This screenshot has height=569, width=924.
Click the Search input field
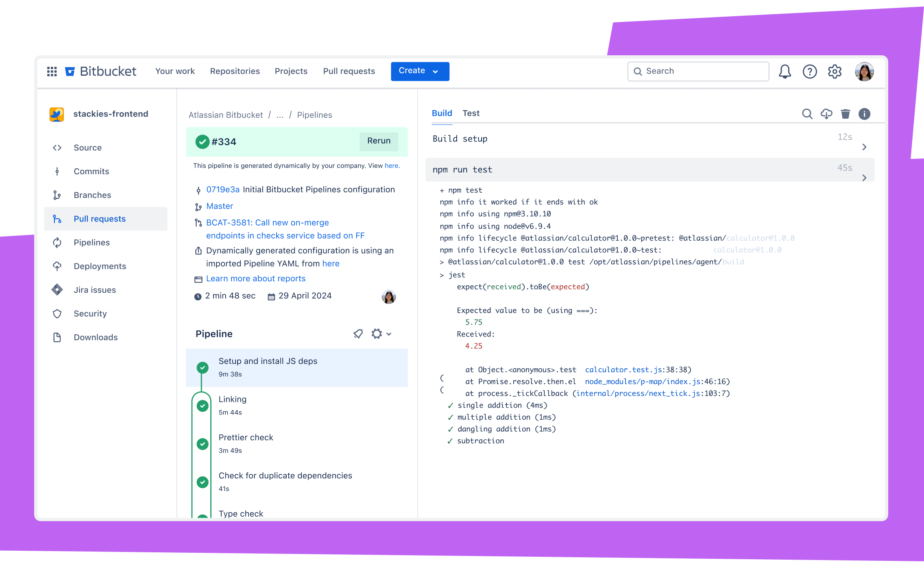click(698, 71)
